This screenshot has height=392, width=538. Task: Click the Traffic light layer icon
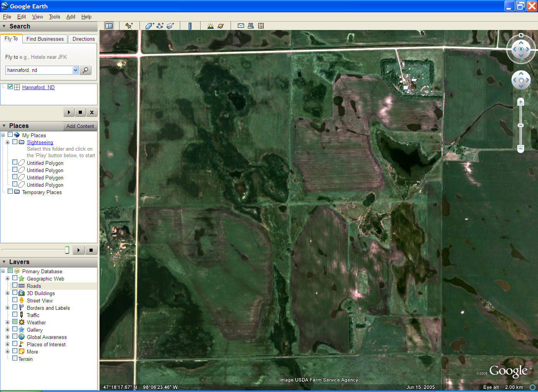click(x=22, y=315)
